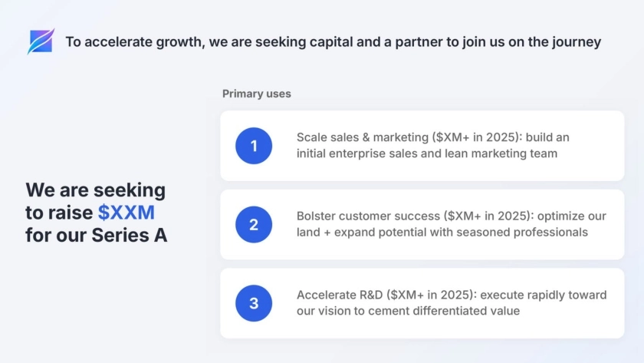
Task: Click the slide title about accelerating growth
Action: click(x=333, y=41)
